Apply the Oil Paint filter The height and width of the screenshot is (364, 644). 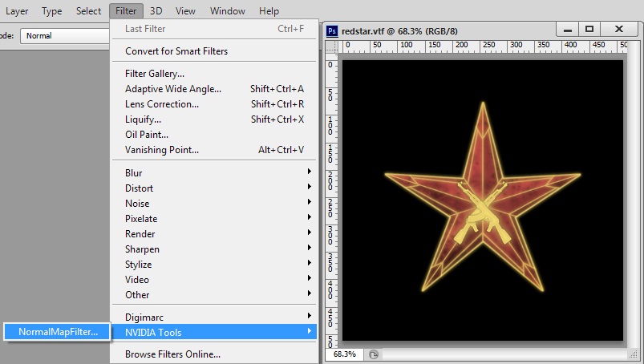coord(214,134)
